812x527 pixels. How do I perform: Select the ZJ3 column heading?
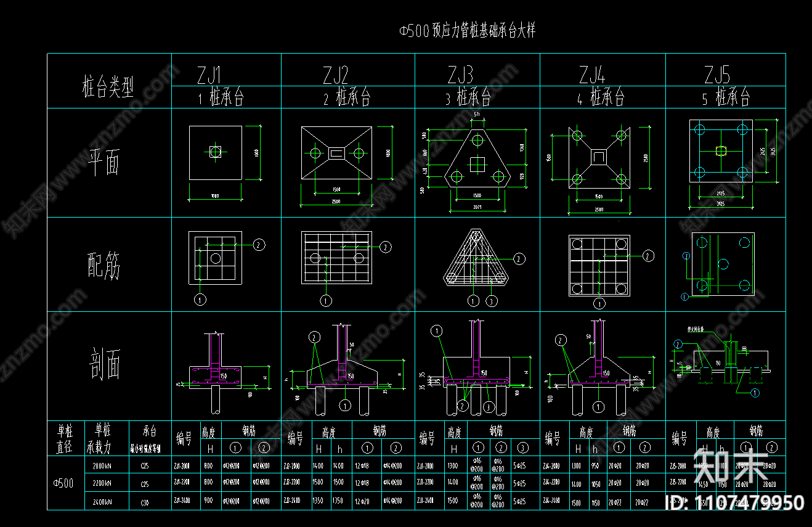[460, 76]
